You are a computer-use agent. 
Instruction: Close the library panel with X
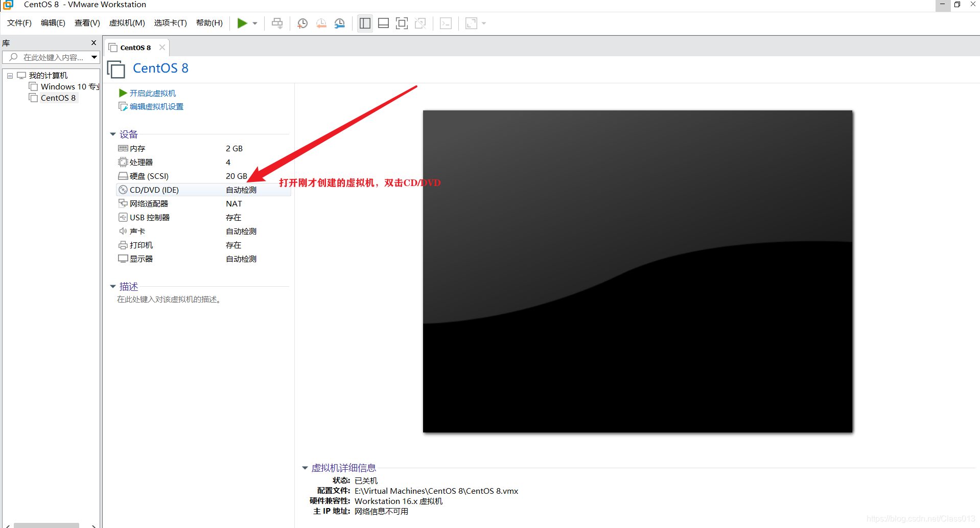(94, 43)
